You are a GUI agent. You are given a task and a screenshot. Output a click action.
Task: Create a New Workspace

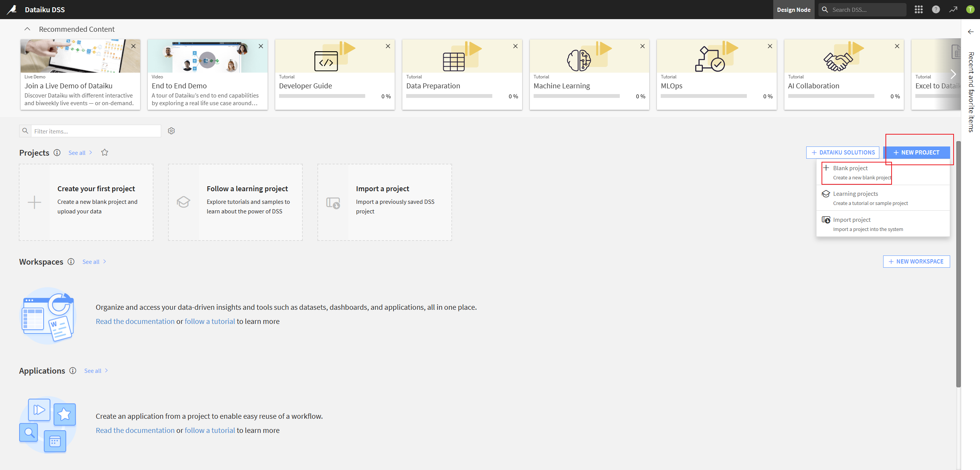point(916,262)
